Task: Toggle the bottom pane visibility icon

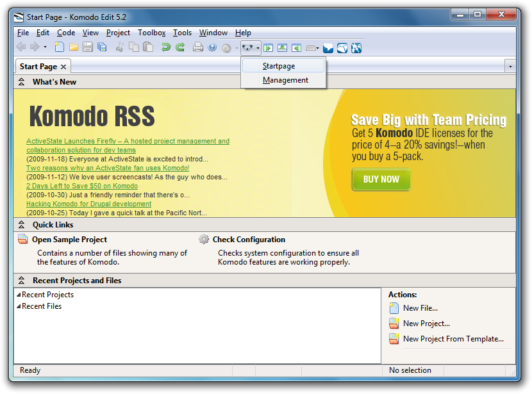Action: pyautogui.click(x=282, y=48)
